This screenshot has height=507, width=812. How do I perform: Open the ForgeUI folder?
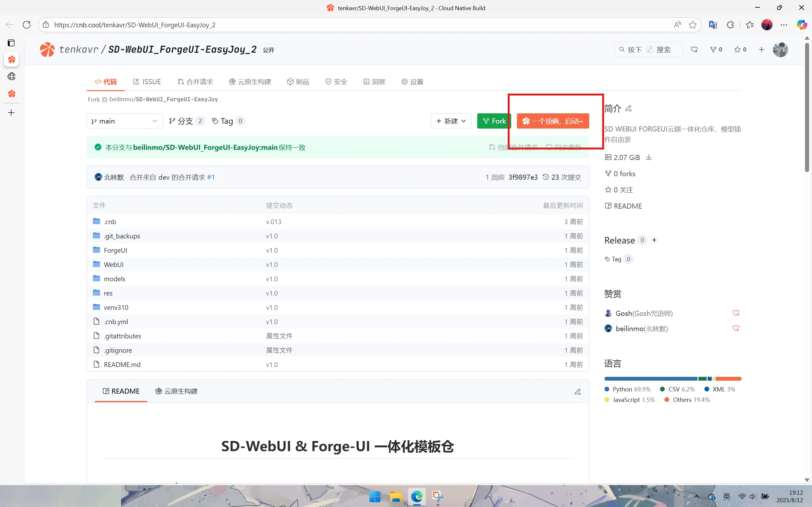pyautogui.click(x=115, y=250)
